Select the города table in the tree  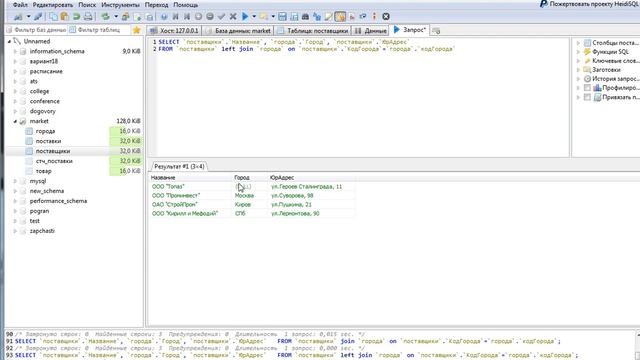click(x=45, y=131)
